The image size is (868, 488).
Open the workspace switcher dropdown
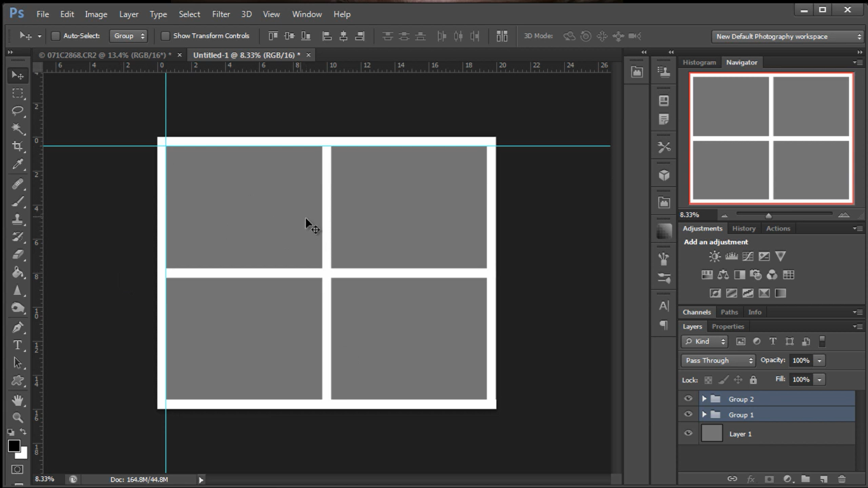click(x=786, y=36)
